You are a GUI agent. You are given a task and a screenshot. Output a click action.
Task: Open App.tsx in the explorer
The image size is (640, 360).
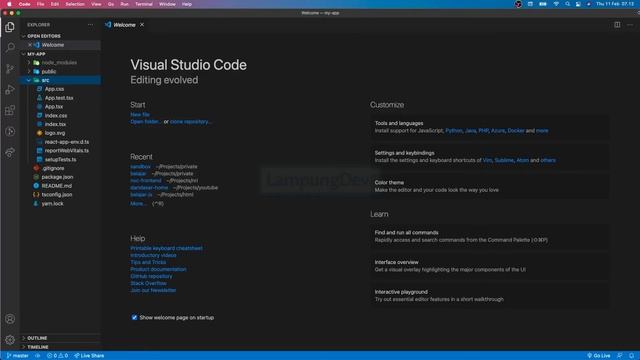click(54, 107)
